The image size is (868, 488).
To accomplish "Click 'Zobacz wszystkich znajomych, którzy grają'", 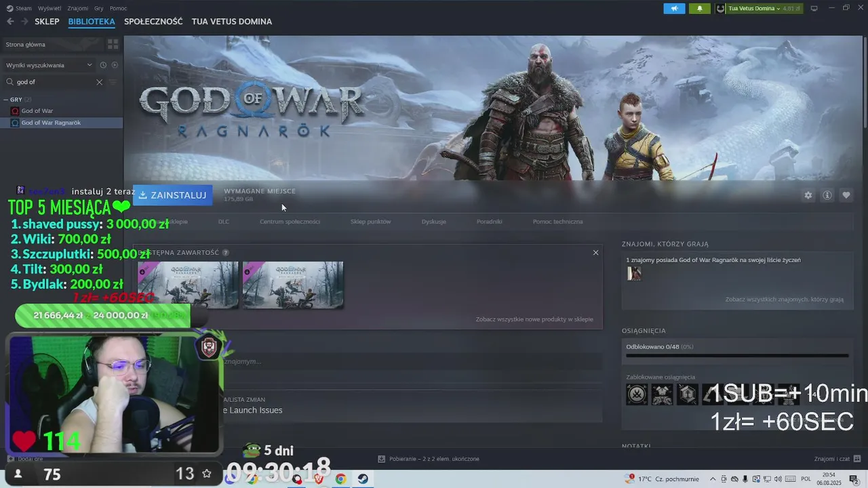I will [x=785, y=300].
